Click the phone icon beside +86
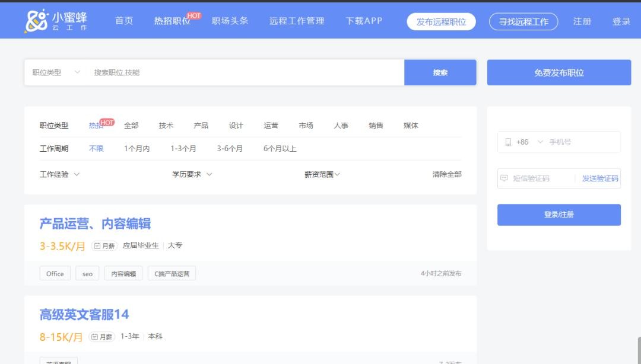641x364 pixels. pyautogui.click(x=508, y=142)
